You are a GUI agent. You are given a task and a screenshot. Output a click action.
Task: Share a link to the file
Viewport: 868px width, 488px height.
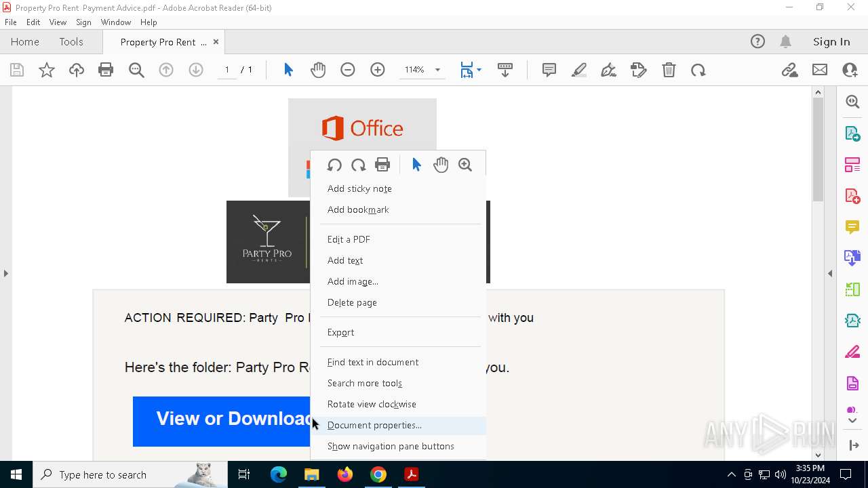789,70
